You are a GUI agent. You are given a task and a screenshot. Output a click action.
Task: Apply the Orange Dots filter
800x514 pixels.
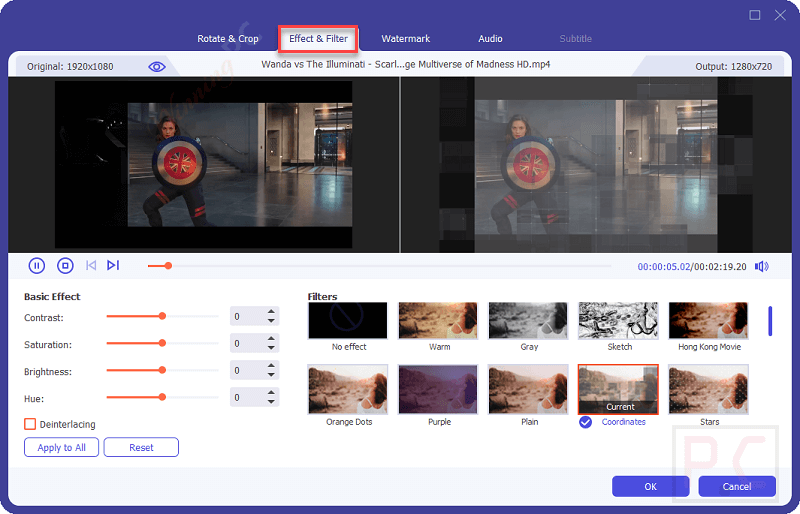[x=348, y=389]
